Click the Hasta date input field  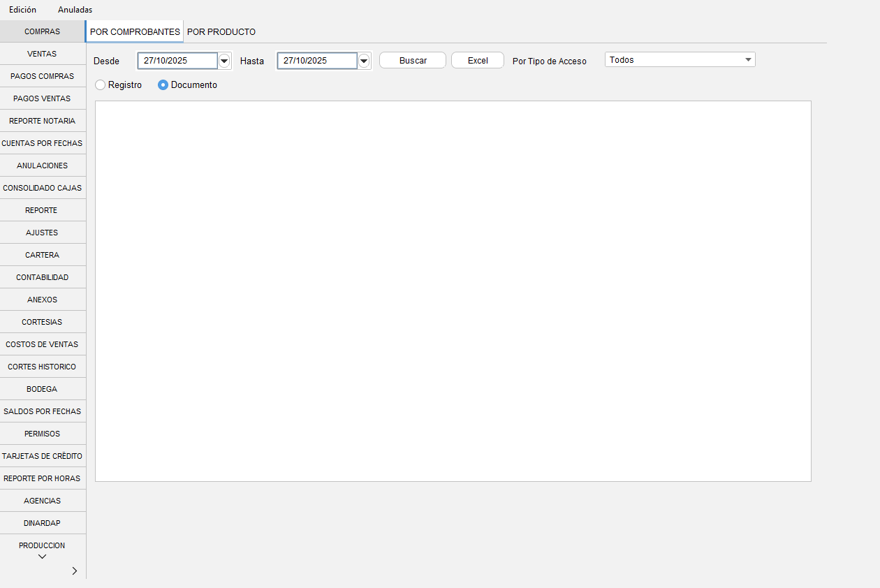pos(317,61)
